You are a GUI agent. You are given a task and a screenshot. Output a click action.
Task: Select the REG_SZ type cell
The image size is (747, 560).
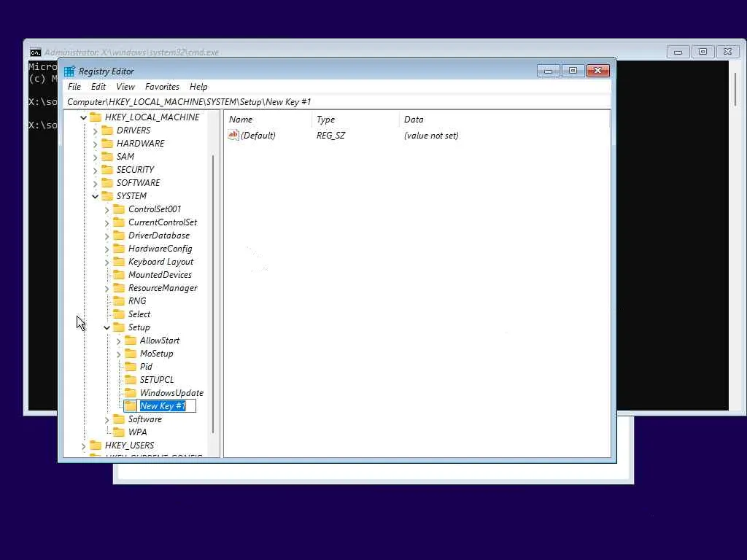coord(330,136)
